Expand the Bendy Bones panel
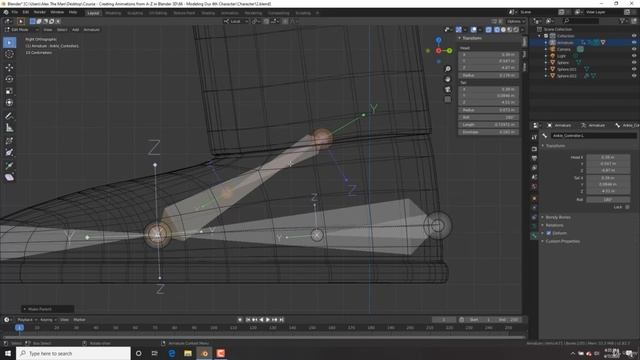The image size is (640, 360). (558, 217)
